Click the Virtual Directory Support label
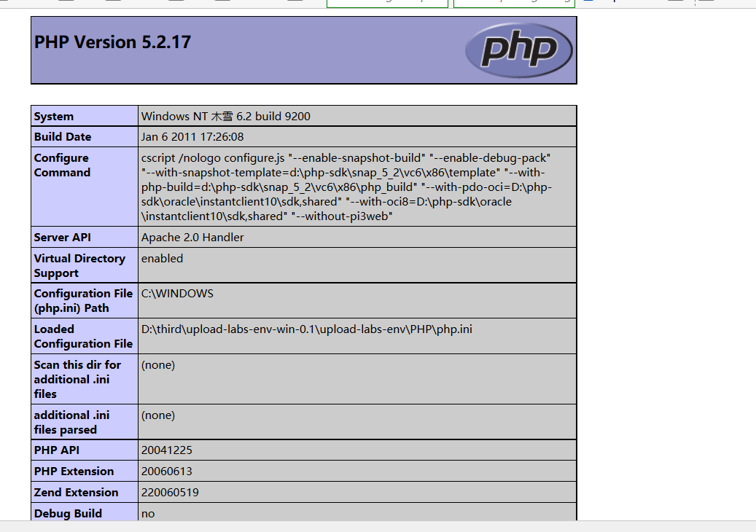Viewport: 756px width, 532px height. [x=79, y=265]
